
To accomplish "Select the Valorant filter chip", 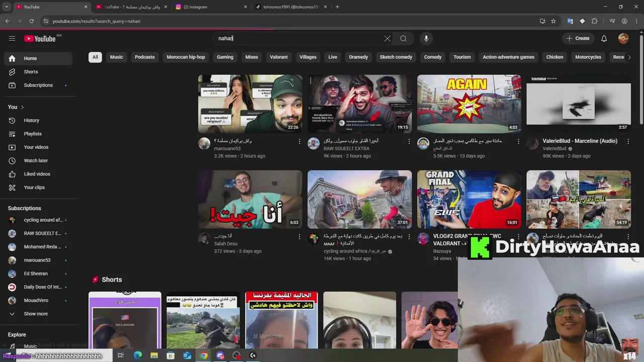I will pos(279,57).
